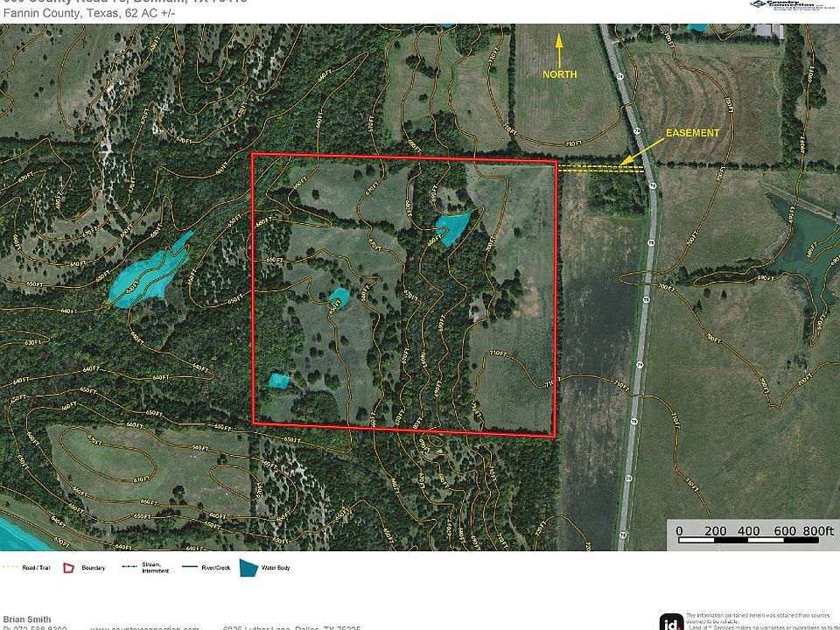Screen dimensions: 840x630
Task: Click the Luther Lane Dallas address in the footer
Action: point(292,628)
